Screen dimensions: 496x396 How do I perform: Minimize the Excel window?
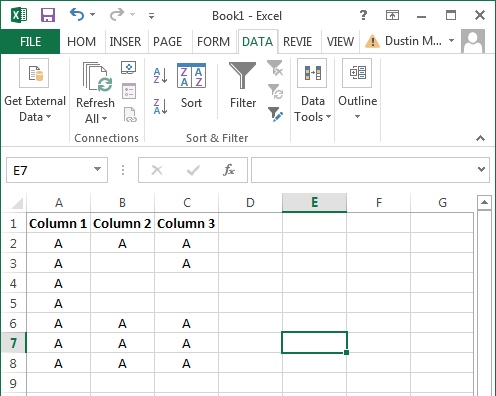422,16
